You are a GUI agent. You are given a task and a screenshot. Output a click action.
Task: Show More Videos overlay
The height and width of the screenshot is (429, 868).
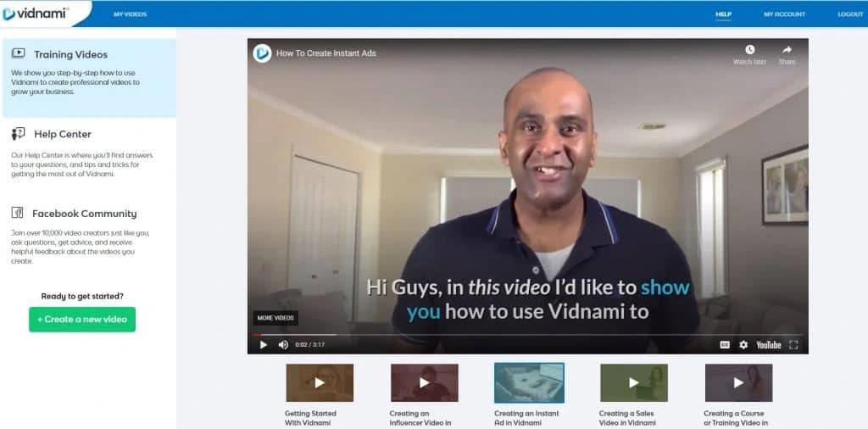(x=275, y=318)
